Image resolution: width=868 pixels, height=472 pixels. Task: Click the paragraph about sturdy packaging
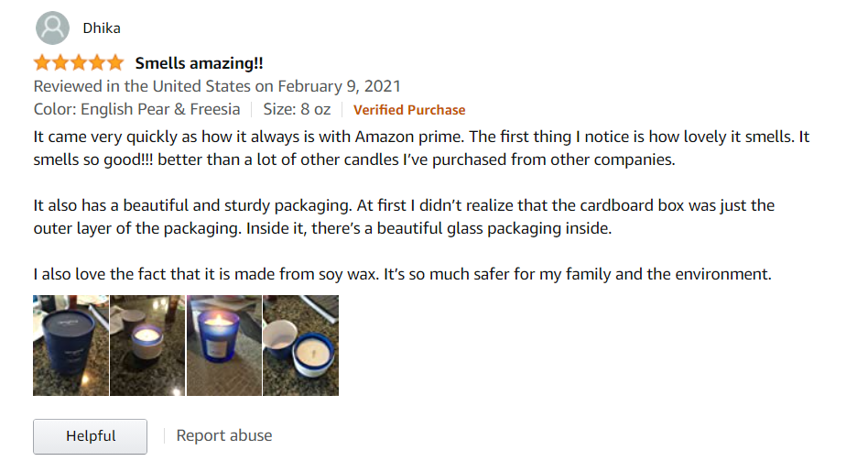(x=404, y=216)
